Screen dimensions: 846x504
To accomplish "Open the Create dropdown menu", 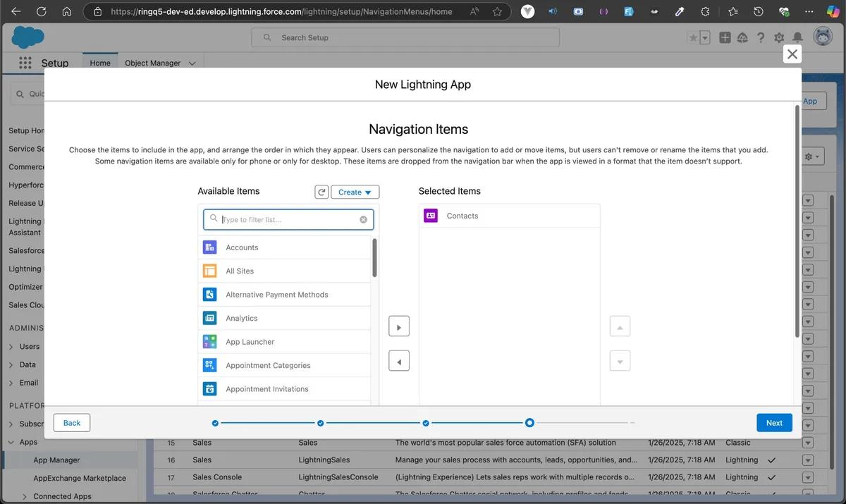I will (x=355, y=192).
